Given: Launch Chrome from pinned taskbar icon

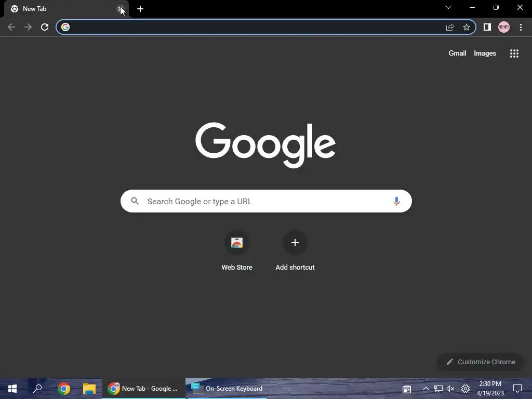Looking at the screenshot, I should (64, 389).
